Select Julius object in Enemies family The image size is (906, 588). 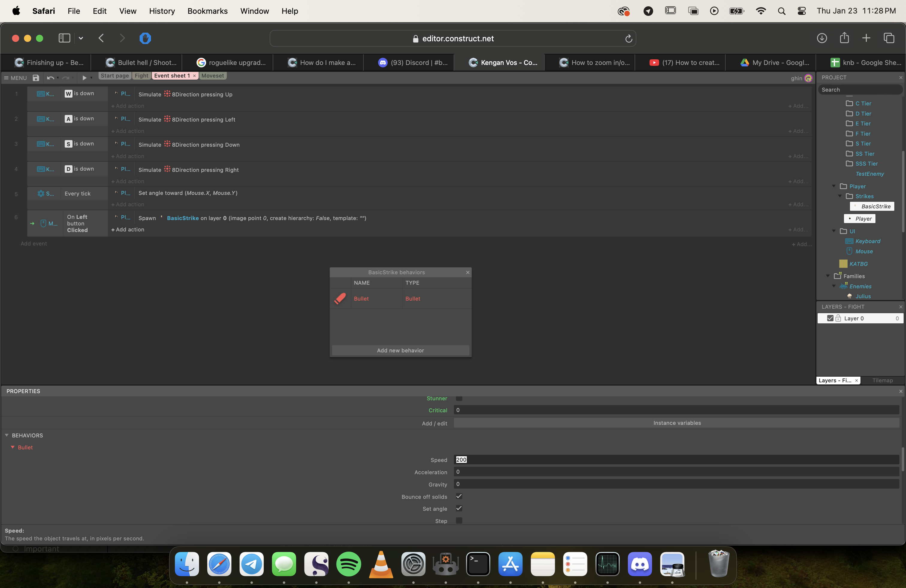coord(863,296)
